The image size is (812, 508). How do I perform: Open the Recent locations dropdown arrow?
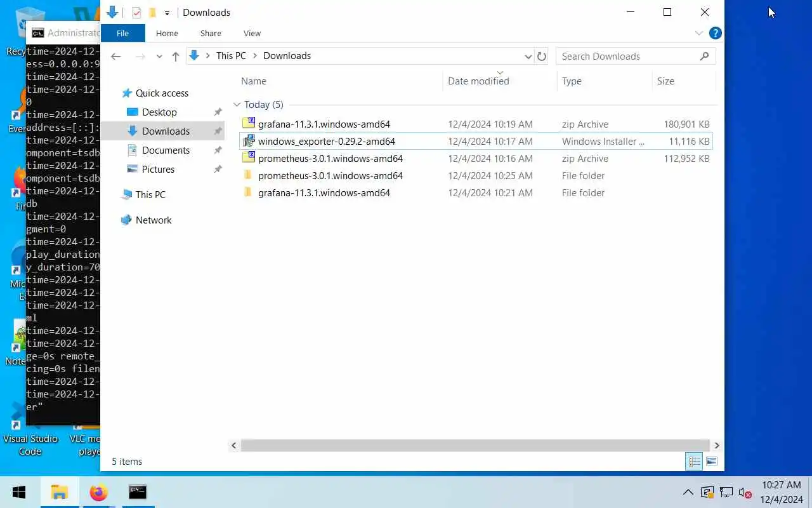(159, 57)
